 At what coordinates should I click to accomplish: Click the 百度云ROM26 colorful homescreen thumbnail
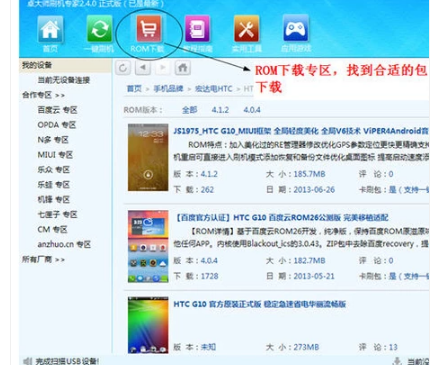coord(148,246)
